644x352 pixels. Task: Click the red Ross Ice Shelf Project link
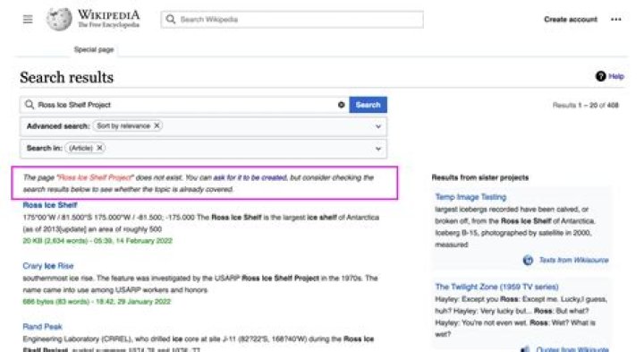(95, 177)
